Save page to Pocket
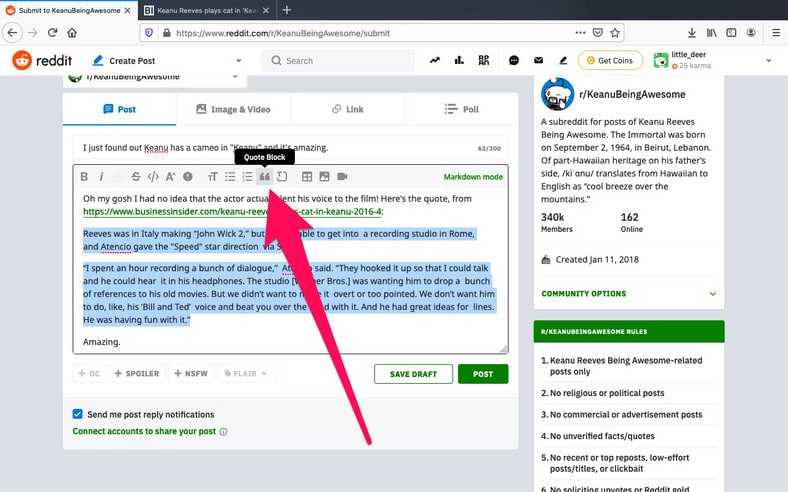 click(x=598, y=33)
